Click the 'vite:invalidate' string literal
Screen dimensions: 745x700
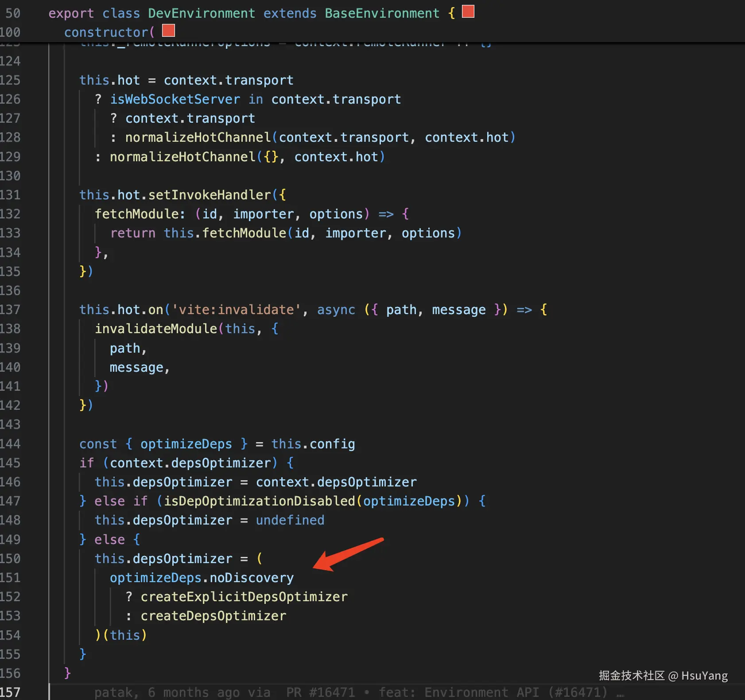237,310
